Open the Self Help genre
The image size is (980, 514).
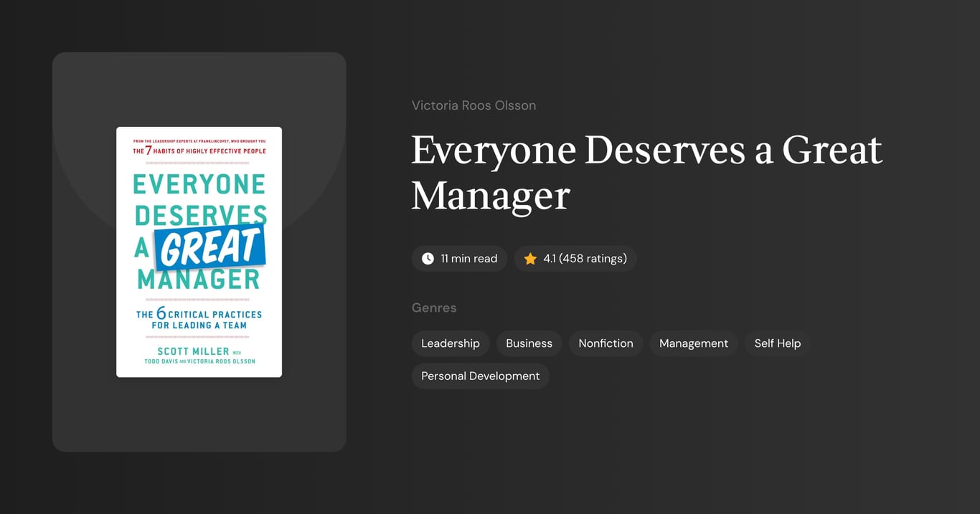[x=777, y=343]
